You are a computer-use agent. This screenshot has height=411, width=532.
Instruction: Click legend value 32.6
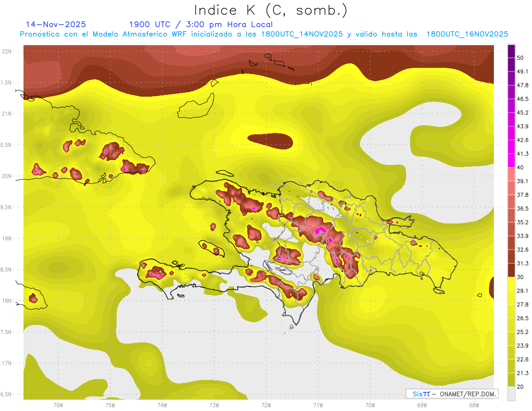(x=523, y=250)
